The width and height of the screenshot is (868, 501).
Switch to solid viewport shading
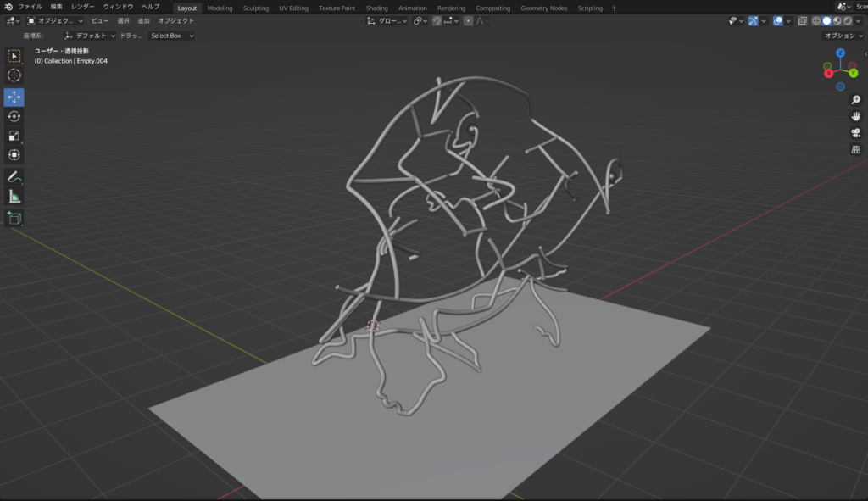(x=826, y=21)
